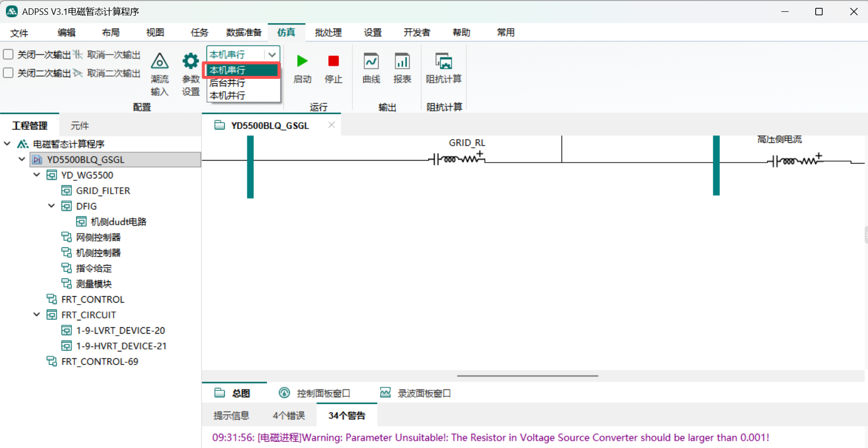The width and height of the screenshot is (868, 448).
Task: Select 后台并行 from the run mode list
Action: pyautogui.click(x=228, y=83)
